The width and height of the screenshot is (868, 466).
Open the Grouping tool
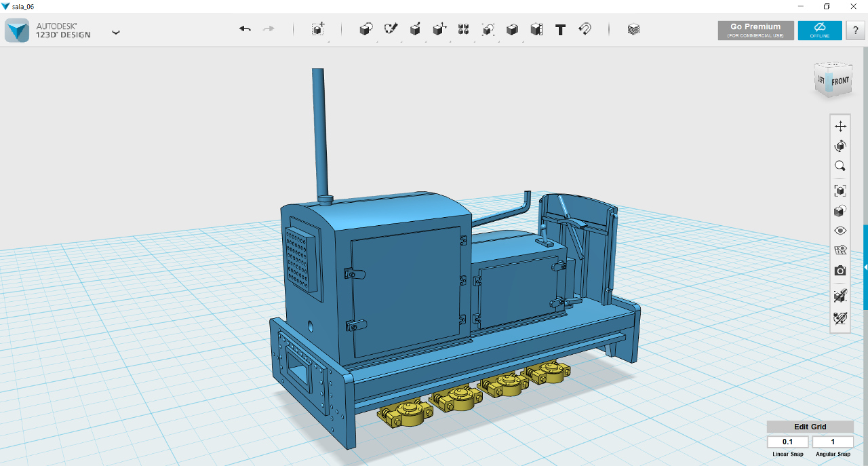(488, 29)
